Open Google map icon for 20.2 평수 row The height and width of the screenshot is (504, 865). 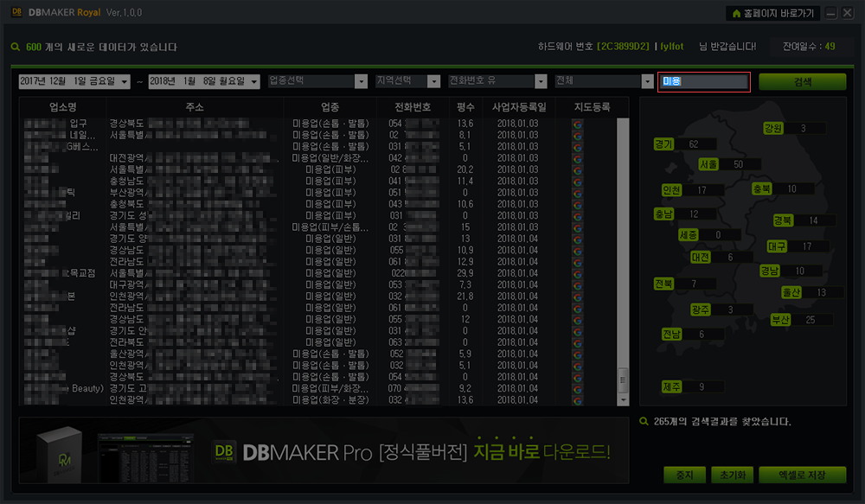coord(577,170)
